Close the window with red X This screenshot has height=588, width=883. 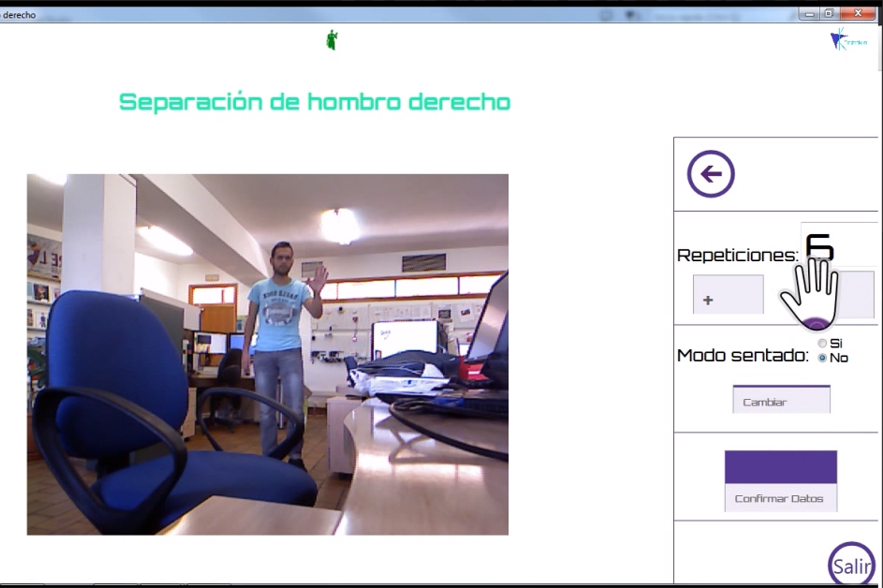coord(858,14)
